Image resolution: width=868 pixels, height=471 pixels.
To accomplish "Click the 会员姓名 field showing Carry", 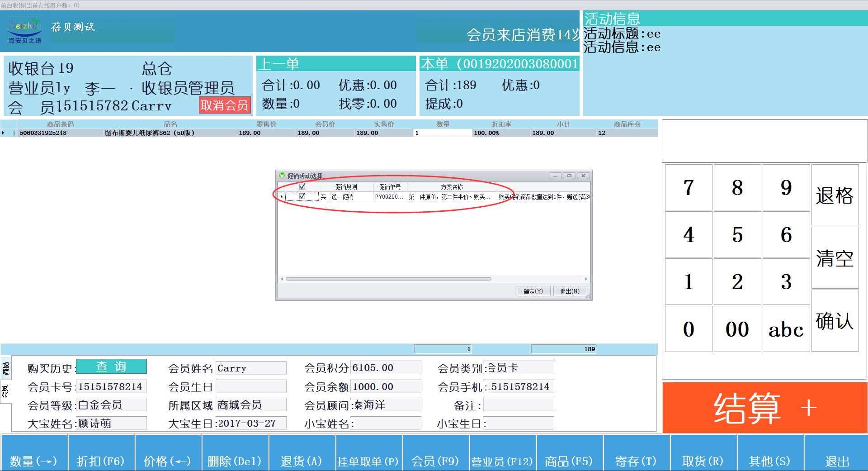I will tap(251, 368).
